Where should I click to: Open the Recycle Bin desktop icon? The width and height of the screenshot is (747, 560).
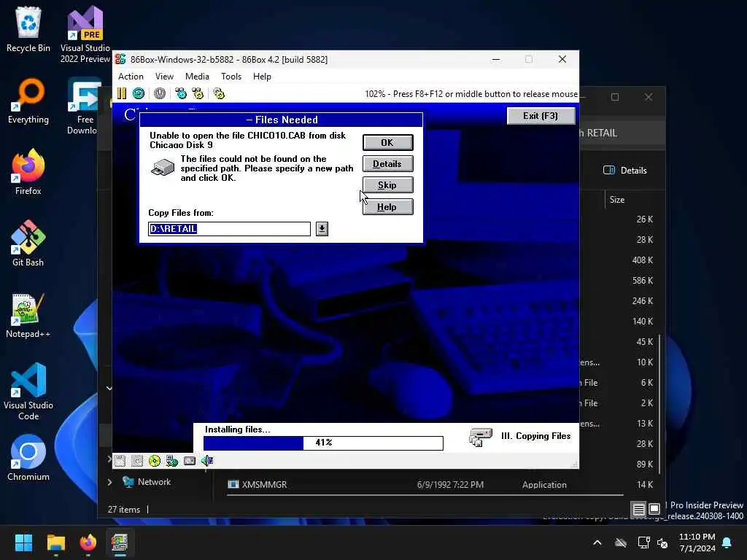[28, 29]
